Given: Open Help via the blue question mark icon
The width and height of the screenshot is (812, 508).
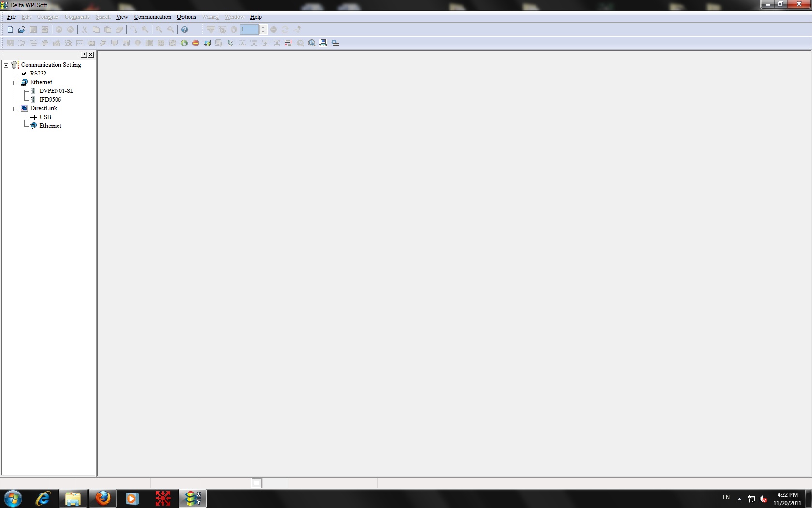Looking at the screenshot, I should click(x=184, y=30).
